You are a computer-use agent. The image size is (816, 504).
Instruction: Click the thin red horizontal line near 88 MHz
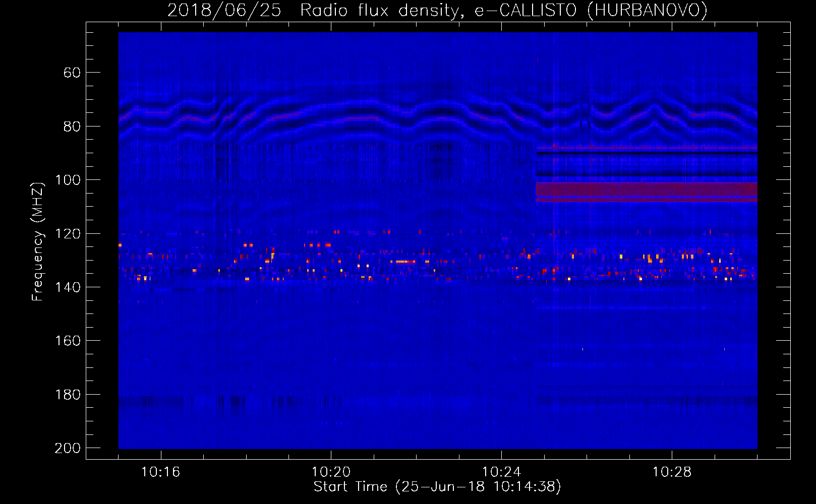click(647, 149)
